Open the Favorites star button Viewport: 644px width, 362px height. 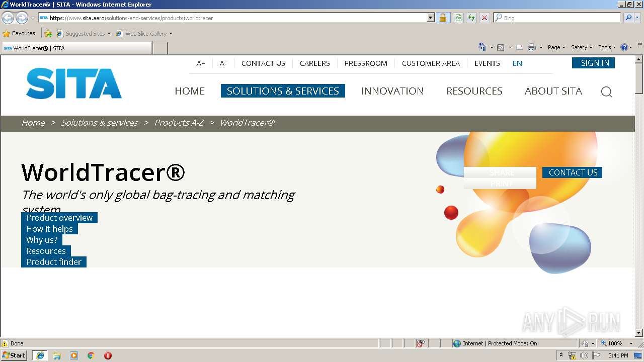coord(19,33)
